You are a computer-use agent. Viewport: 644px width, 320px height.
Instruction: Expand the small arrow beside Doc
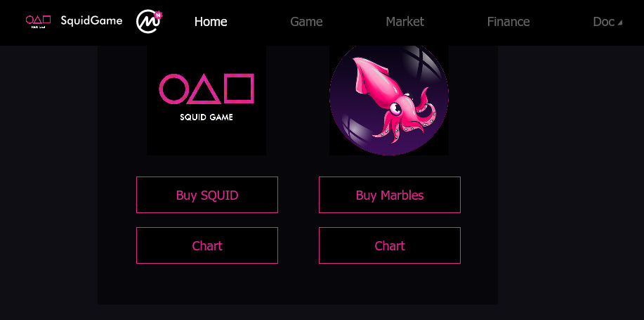[x=619, y=23]
